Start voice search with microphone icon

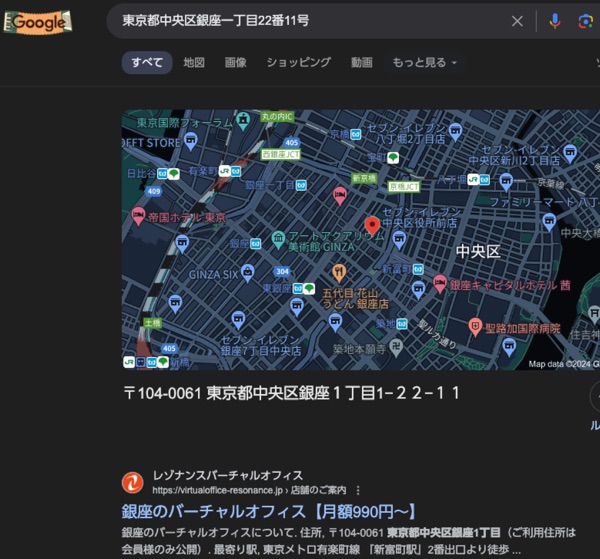tap(554, 21)
